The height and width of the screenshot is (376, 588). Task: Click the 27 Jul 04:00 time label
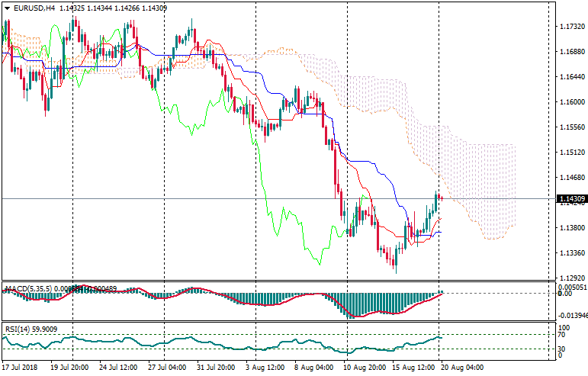point(167,368)
